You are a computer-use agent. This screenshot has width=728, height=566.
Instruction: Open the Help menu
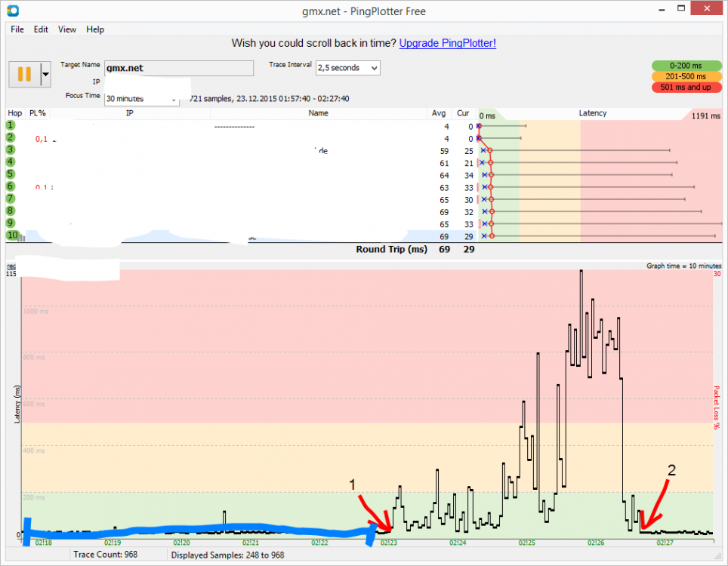point(95,29)
